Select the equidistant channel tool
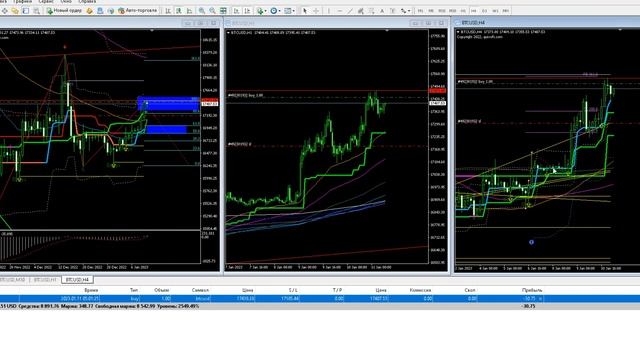640x360 pixels. point(361,11)
